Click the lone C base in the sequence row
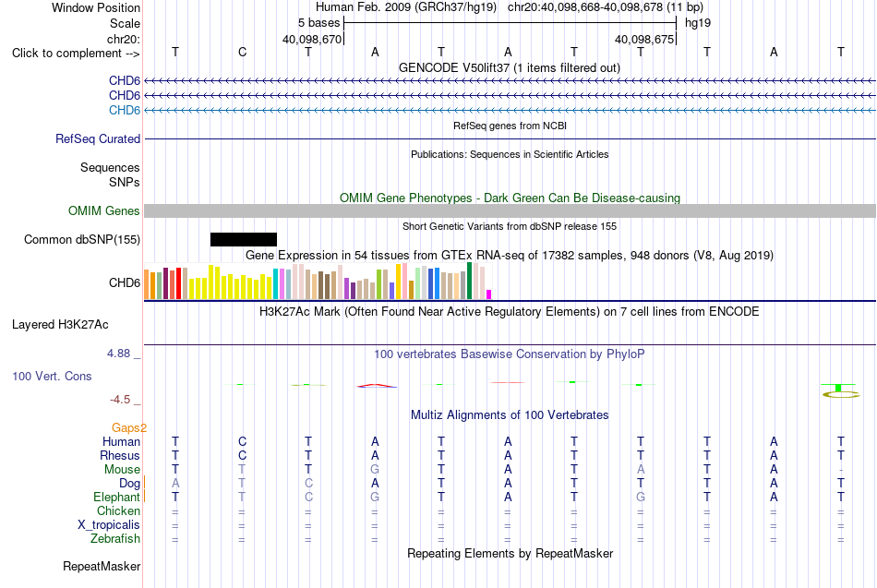 point(242,52)
